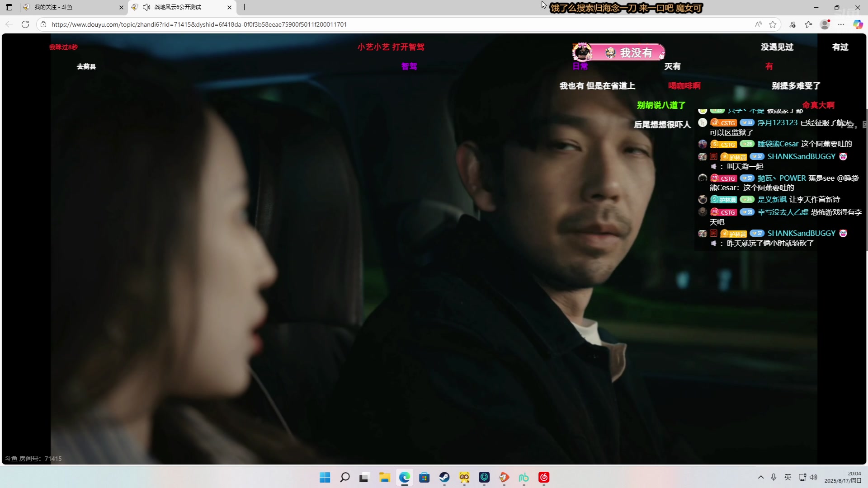Expand hidden system tray icons chevron
The width and height of the screenshot is (868, 488).
(x=761, y=477)
